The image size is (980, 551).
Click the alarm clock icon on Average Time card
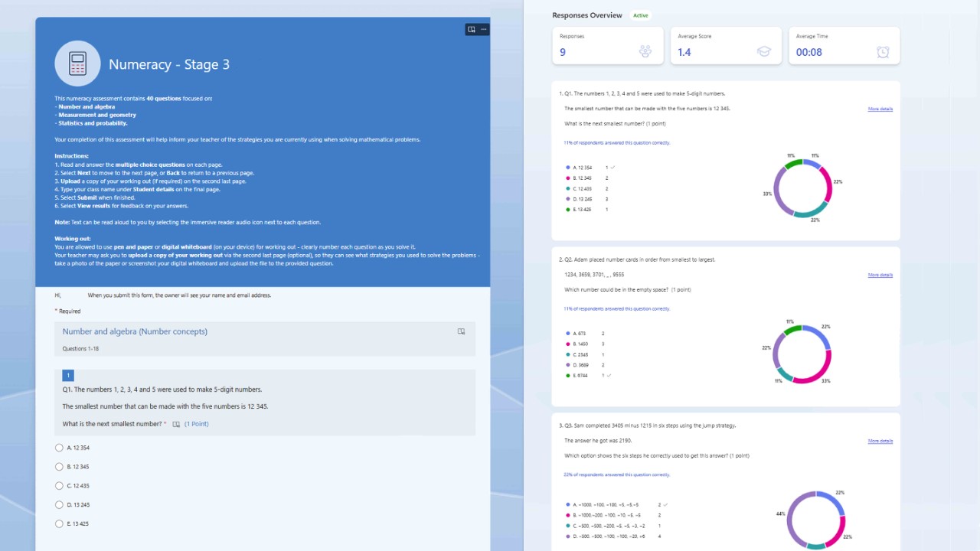point(883,52)
